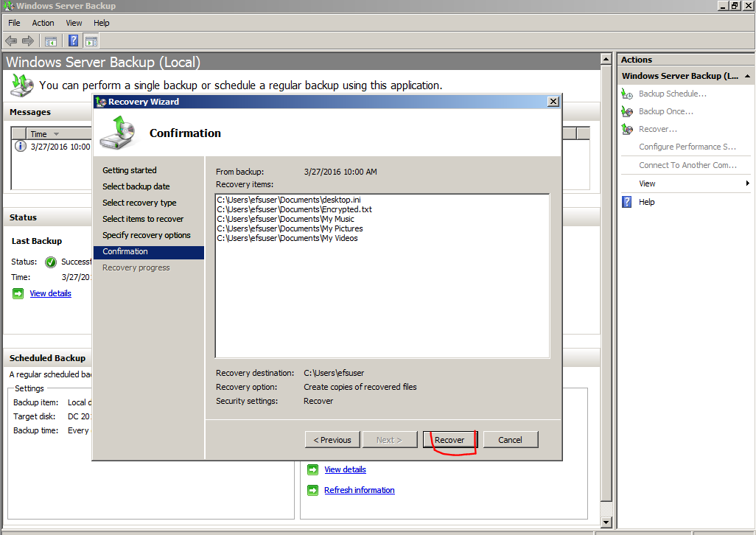Close the Recovery Wizard dialog
The image size is (756, 535).
click(x=553, y=101)
